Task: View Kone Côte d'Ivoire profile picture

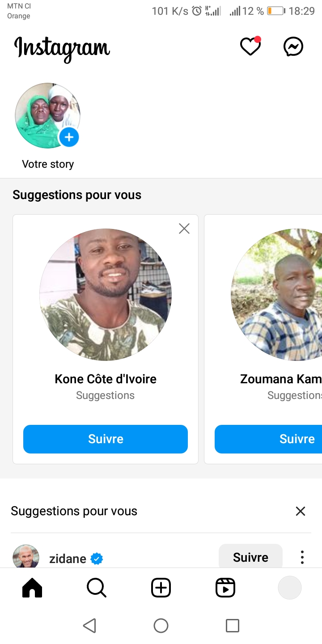Action: pos(106,295)
